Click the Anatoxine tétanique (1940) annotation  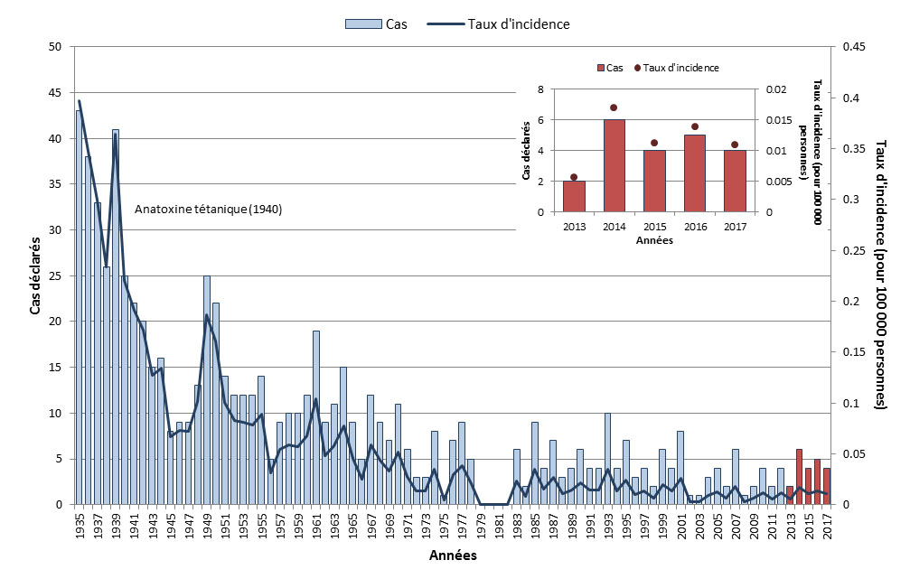coord(209,210)
